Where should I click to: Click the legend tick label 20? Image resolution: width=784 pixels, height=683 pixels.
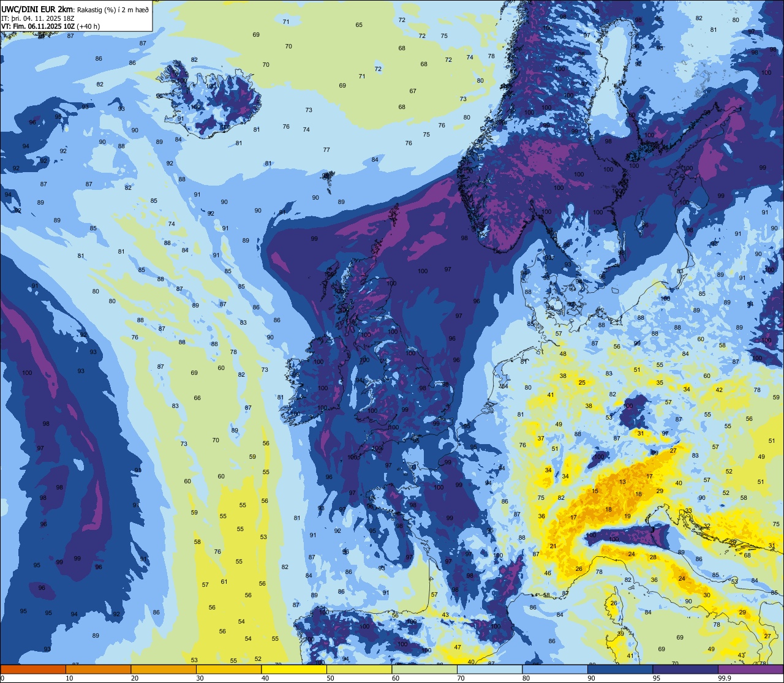(135, 678)
